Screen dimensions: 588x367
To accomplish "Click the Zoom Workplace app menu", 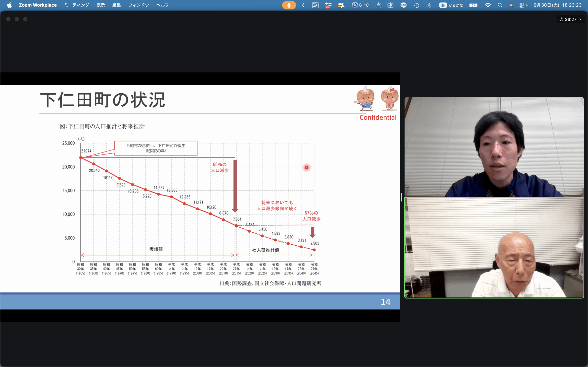I will click(38, 5).
